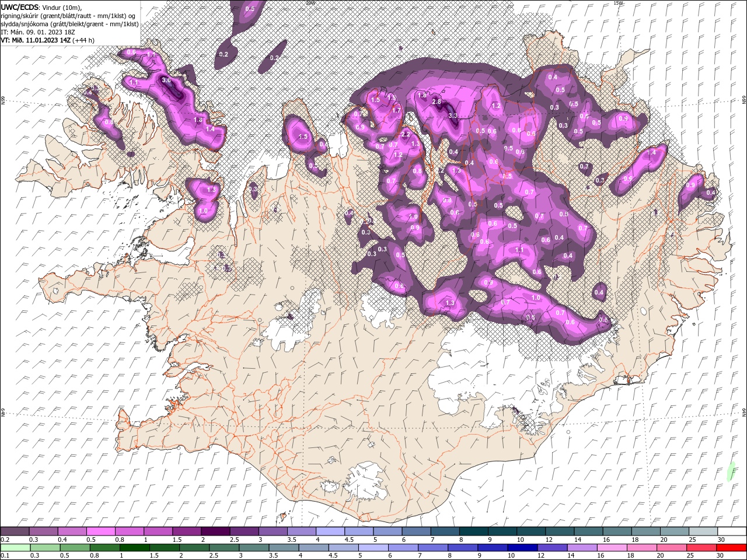This screenshot has width=747, height=560.
Task: Click the 3.3 precipitation value on the map
Action: (452, 116)
